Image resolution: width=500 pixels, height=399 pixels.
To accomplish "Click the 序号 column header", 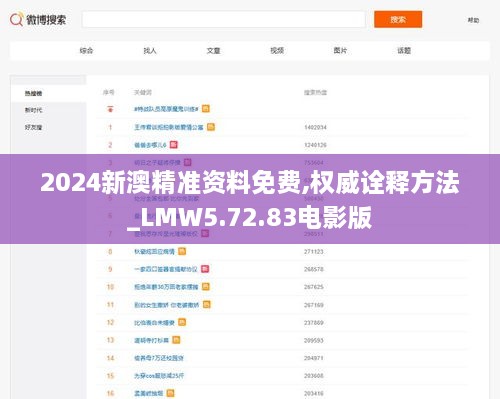I will click(109, 92).
